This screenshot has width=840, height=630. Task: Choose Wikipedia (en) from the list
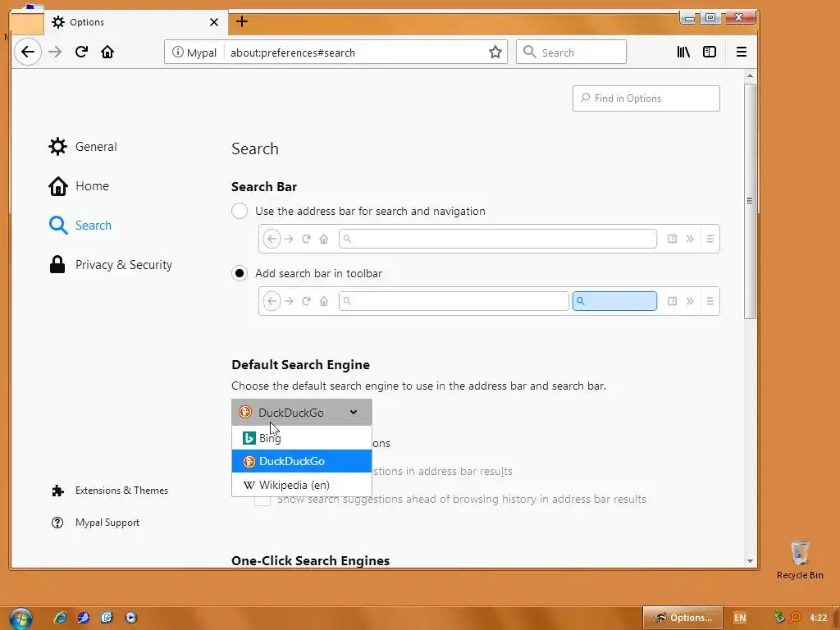(302, 485)
